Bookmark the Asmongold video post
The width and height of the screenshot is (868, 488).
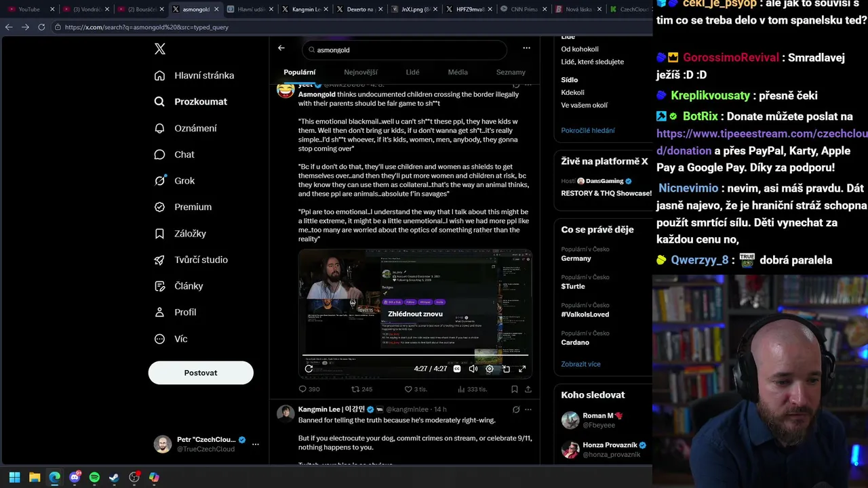tap(515, 389)
